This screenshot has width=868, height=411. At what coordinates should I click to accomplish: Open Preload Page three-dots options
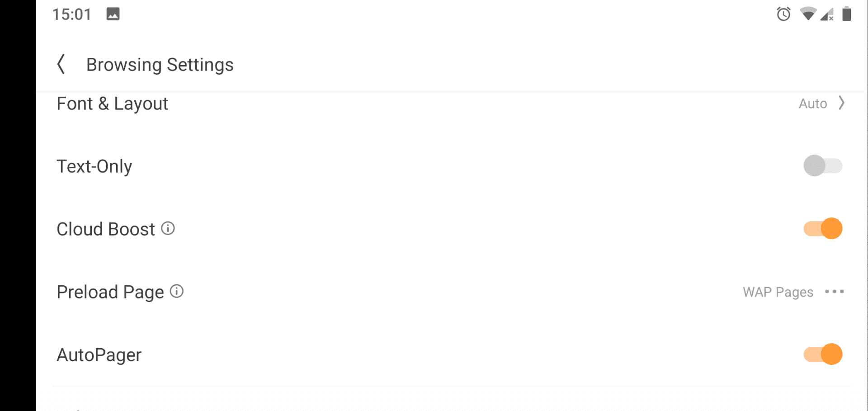point(834,292)
